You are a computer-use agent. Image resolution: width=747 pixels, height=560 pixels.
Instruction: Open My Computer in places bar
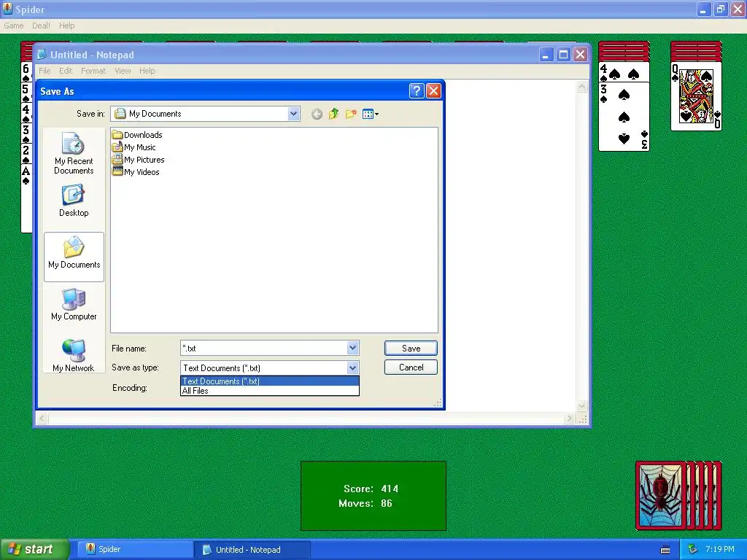tap(74, 304)
